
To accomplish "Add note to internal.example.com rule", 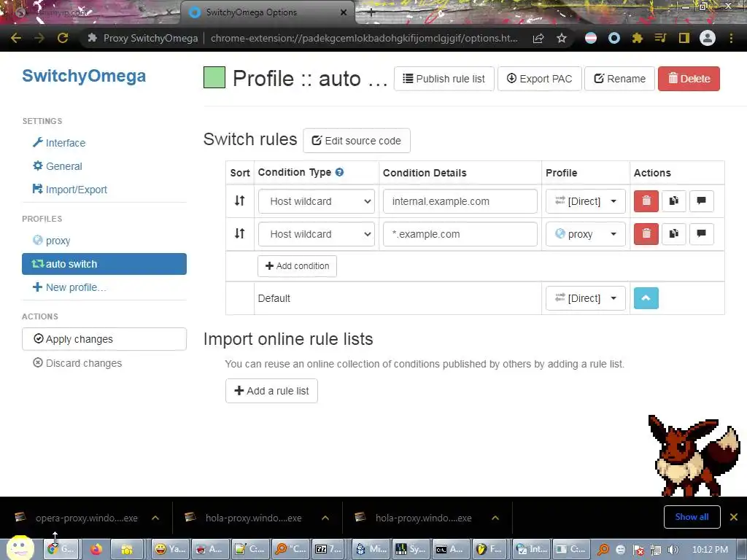I will click(701, 201).
